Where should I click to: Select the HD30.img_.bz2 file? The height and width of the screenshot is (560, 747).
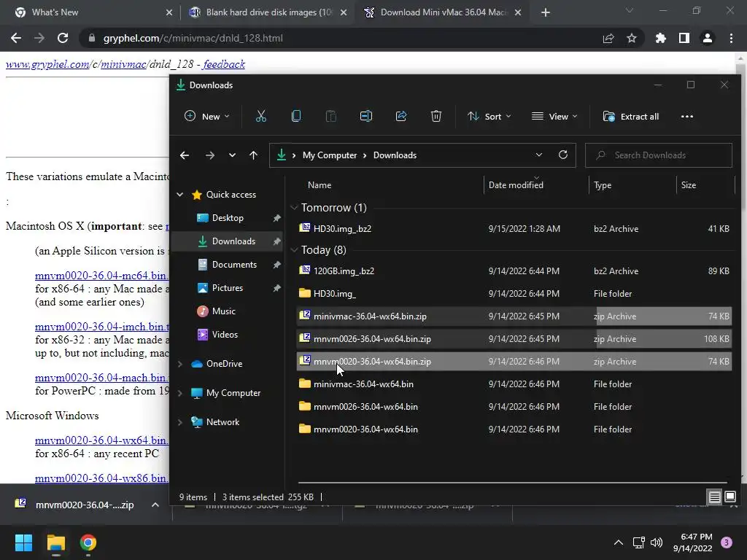514,228
